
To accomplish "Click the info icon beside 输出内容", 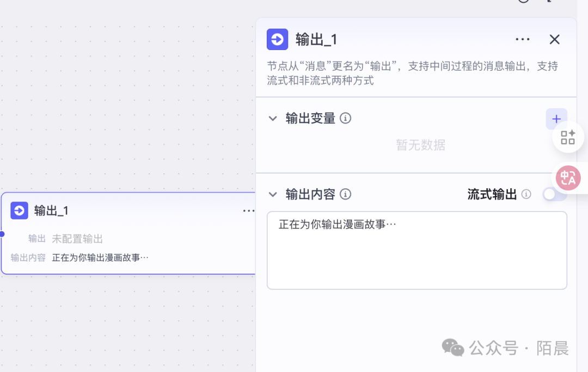I will tap(345, 194).
